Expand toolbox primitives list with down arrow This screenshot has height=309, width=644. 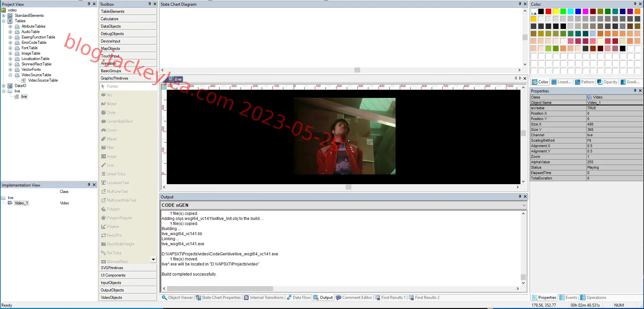pyautogui.click(x=153, y=259)
